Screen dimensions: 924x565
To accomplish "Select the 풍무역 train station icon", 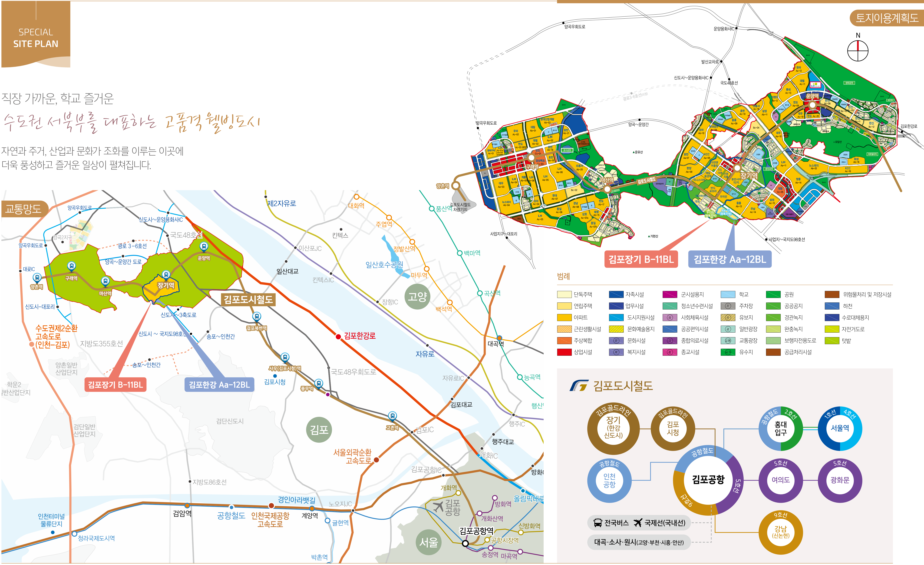I will (318, 384).
